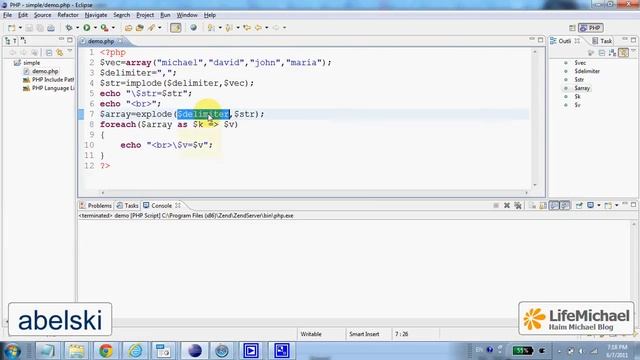The width and height of the screenshot is (640, 360).
Task: Click the Back navigation arrow icon
Action: point(258,28)
